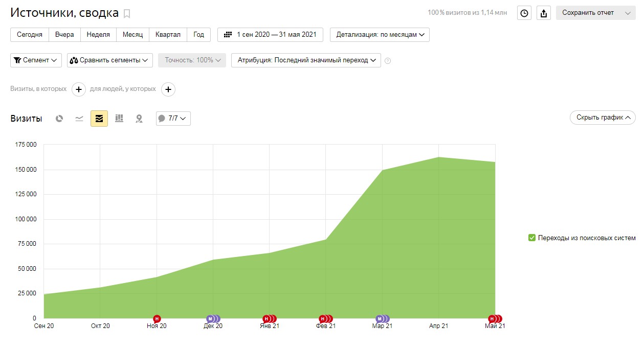
Task: Select column bar chart icon
Action: point(119,119)
